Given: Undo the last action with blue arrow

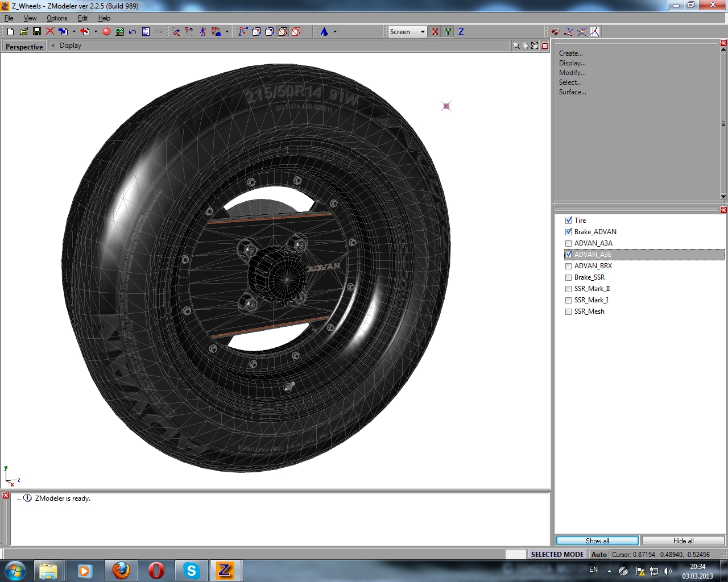Looking at the screenshot, I should pos(133,32).
